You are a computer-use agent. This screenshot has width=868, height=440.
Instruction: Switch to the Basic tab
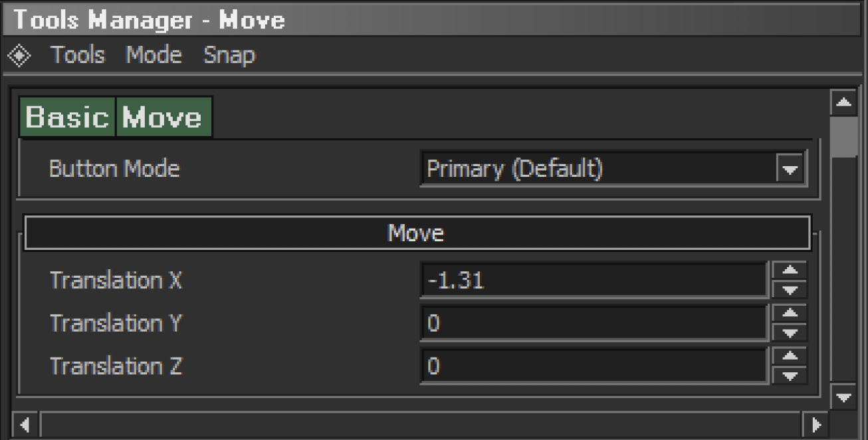pyautogui.click(x=67, y=117)
